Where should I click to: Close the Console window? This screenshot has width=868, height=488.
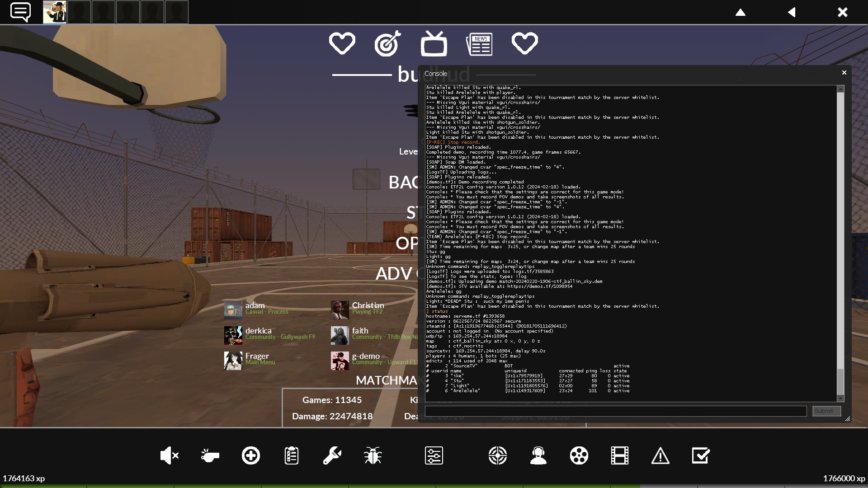[844, 73]
